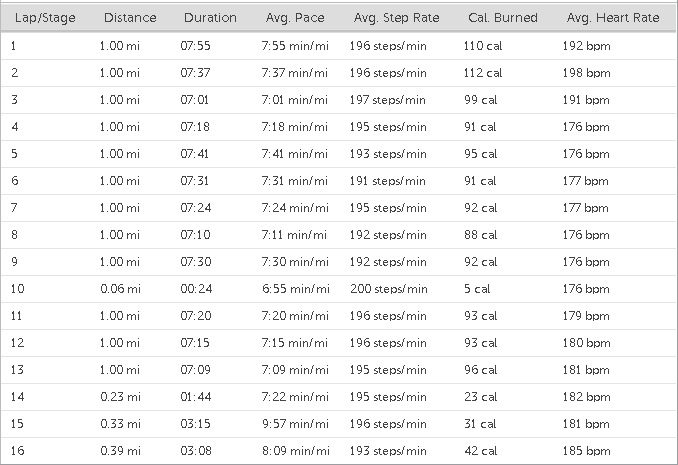The height and width of the screenshot is (465, 678).
Task: Select lap number 16 cell
Action: [15, 451]
